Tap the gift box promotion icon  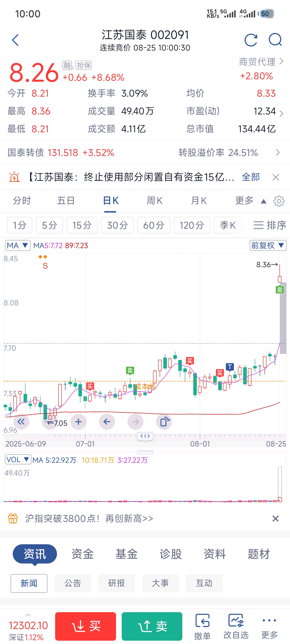point(13,518)
